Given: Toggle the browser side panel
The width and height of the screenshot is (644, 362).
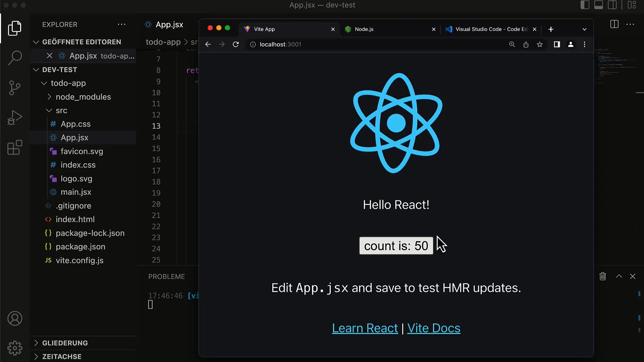Looking at the screenshot, I should coord(557,44).
